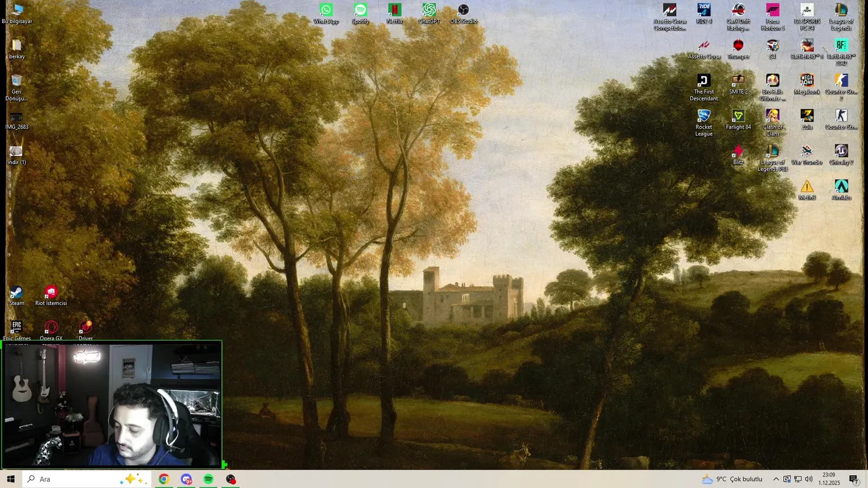Expand hidden system tray icons chevron
This screenshot has height=488, width=868.
[776, 479]
